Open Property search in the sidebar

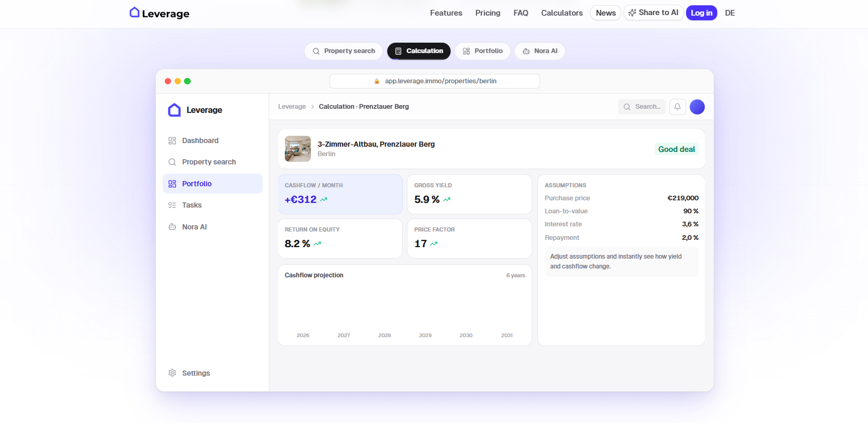point(212,162)
